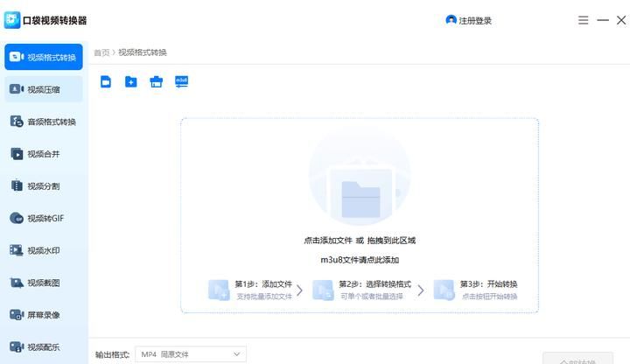This screenshot has width=630, height=364.
Task: Open the 注册登录 user avatar icon
Action: (x=451, y=19)
